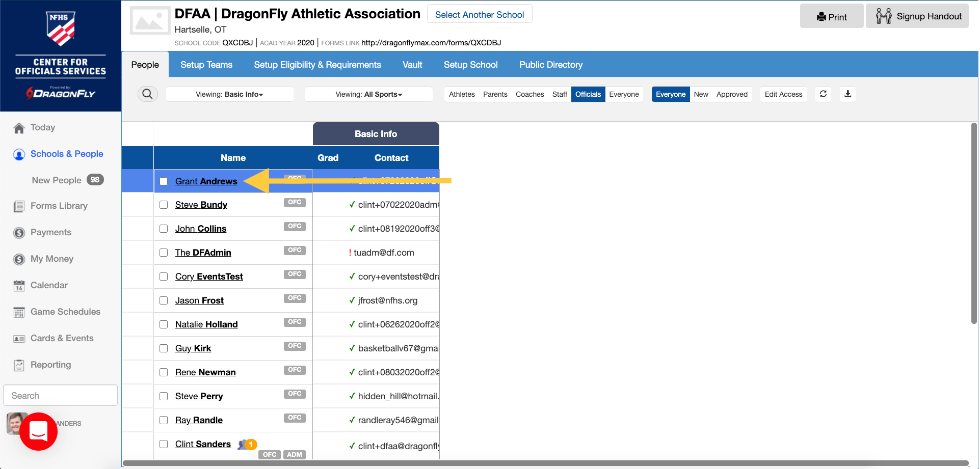Open the Viewing: All Sports dropdown
980x469 pixels.
pyautogui.click(x=368, y=94)
